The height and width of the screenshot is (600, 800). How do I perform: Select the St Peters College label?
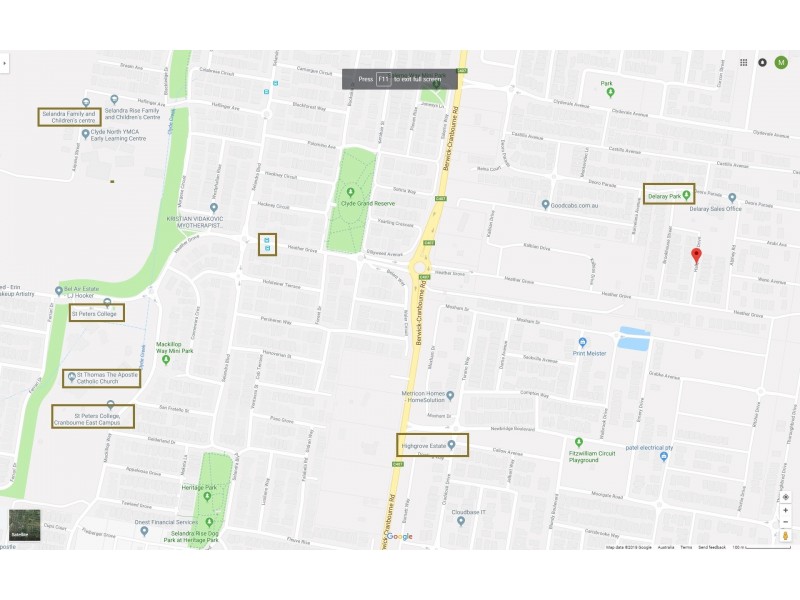click(x=94, y=314)
